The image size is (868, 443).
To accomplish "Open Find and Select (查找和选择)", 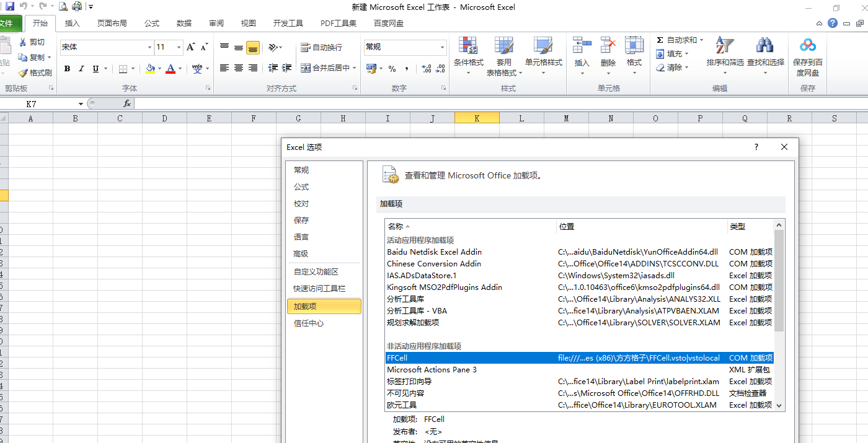I will 765,56.
